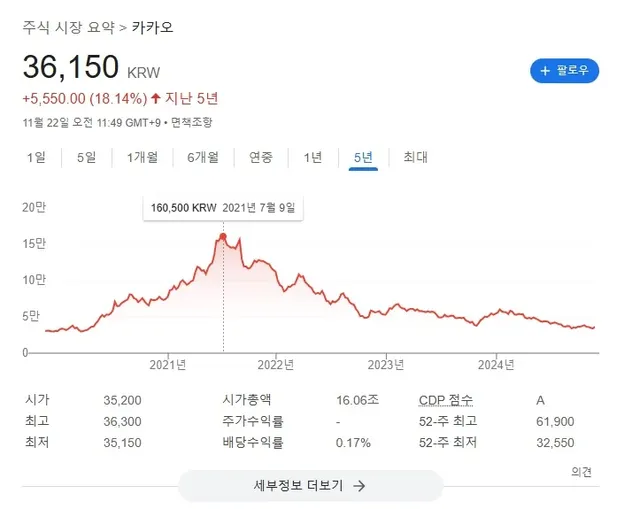Expand 세부정보 더보기 details
The image size is (640, 509).
[310, 486]
